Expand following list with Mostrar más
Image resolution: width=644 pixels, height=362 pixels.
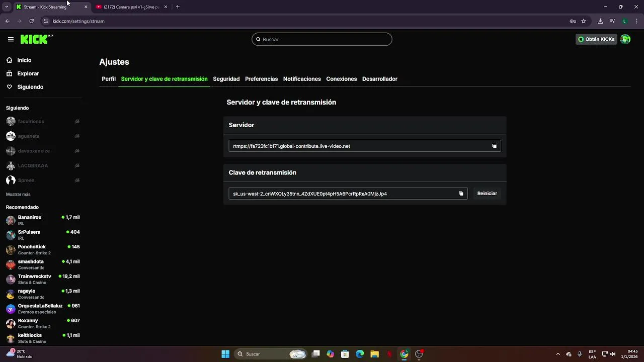point(18,194)
